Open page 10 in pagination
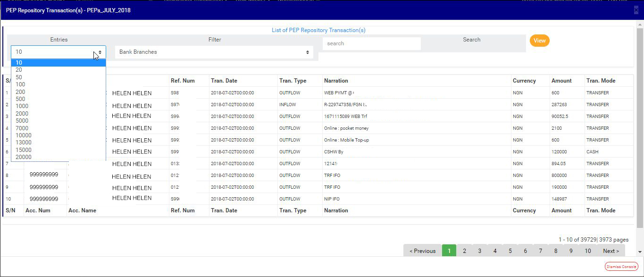Viewport: 644px width, 277px height. 587,251
